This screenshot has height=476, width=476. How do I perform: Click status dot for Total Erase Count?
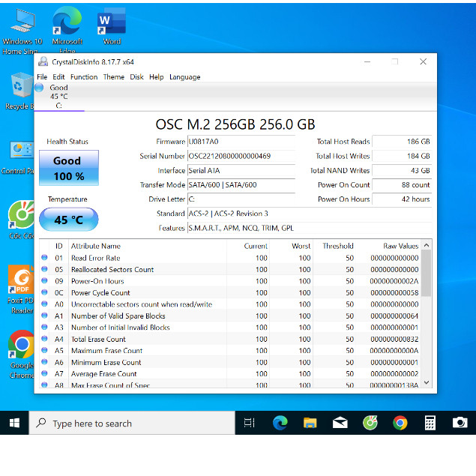coord(44,339)
